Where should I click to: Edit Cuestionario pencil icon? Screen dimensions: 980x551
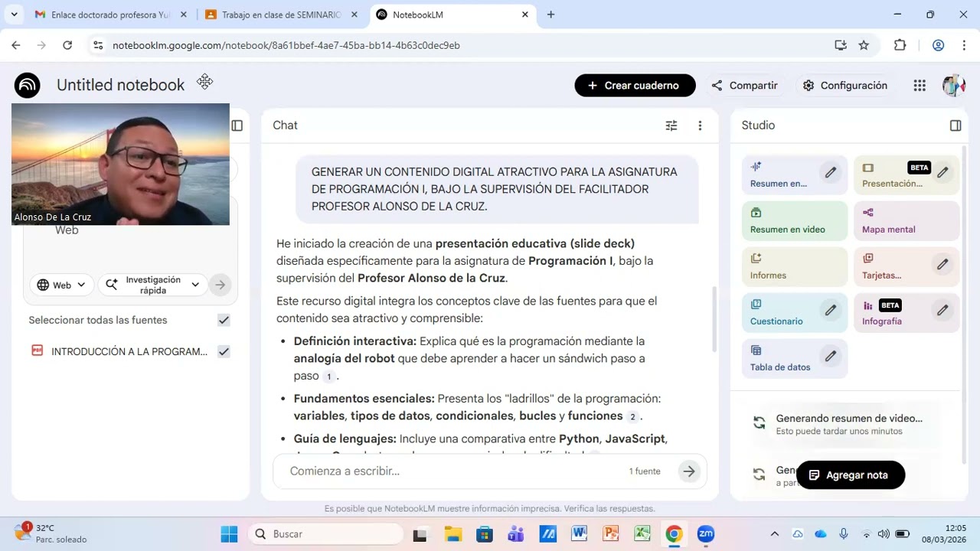pos(831,311)
